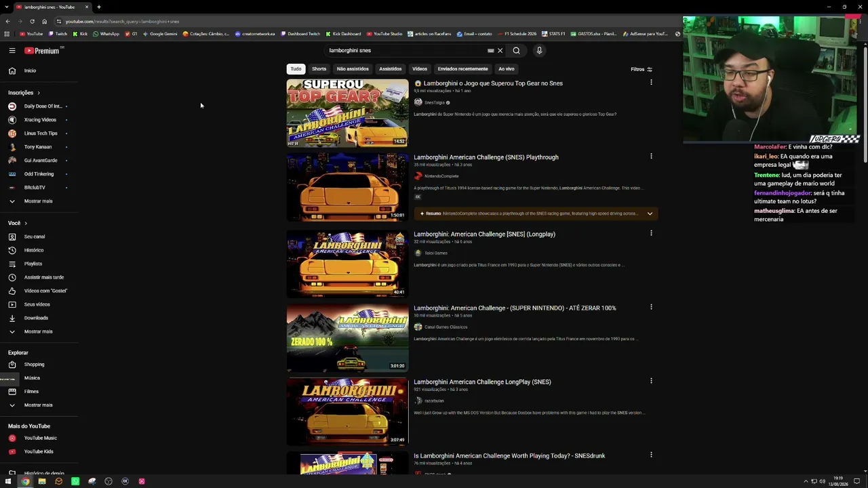Open the Inscrições section header

(x=24, y=93)
